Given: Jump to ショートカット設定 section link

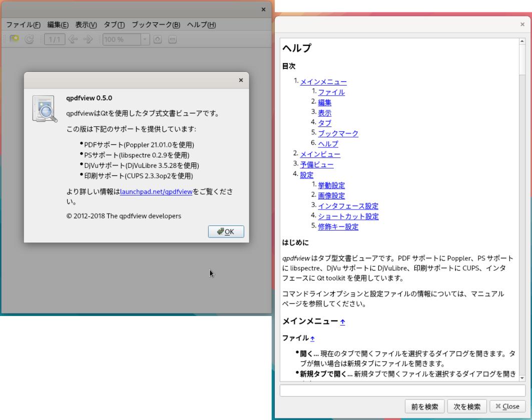Looking at the screenshot, I should pyautogui.click(x=348, y=216).
